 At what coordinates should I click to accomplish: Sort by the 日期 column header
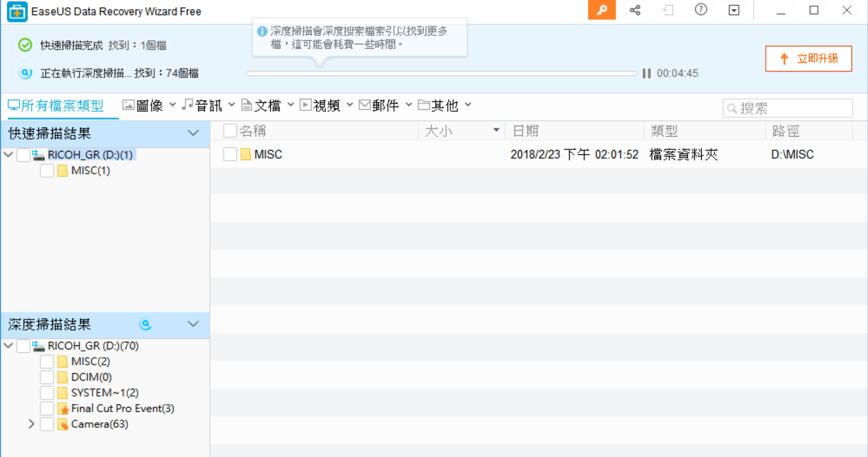click(525, 131)
